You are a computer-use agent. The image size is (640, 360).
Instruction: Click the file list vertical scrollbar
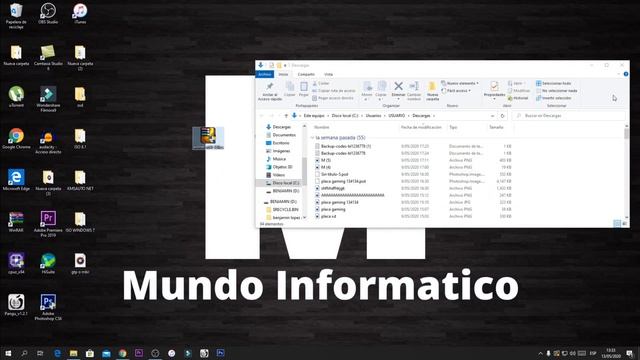tap(627, 171)
